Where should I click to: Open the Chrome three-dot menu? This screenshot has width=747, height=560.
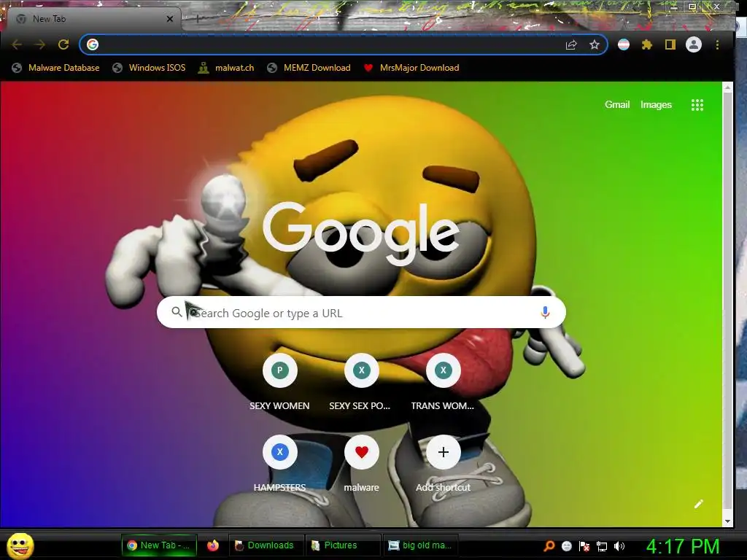pos(717,44)
